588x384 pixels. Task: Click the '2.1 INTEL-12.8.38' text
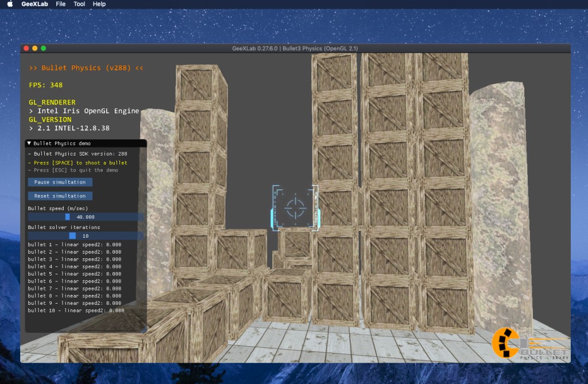coord(73,128)
